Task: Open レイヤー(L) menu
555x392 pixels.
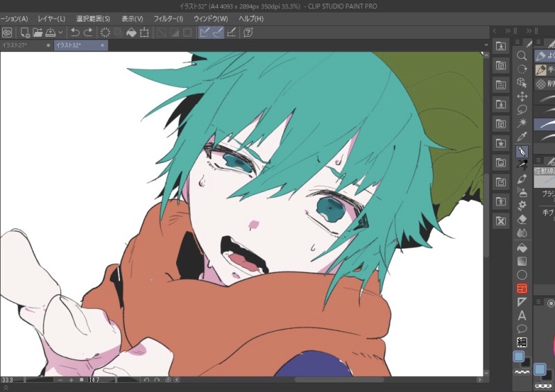Action: pos(51,19)
